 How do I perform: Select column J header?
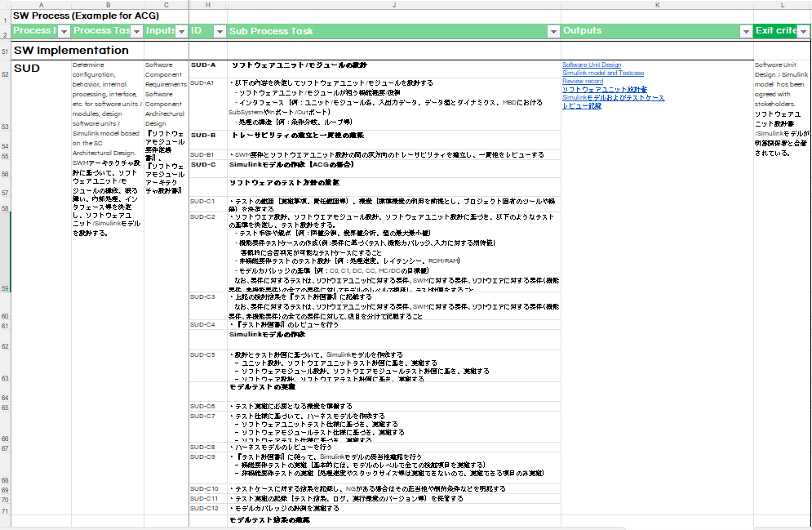coord(394,5)
